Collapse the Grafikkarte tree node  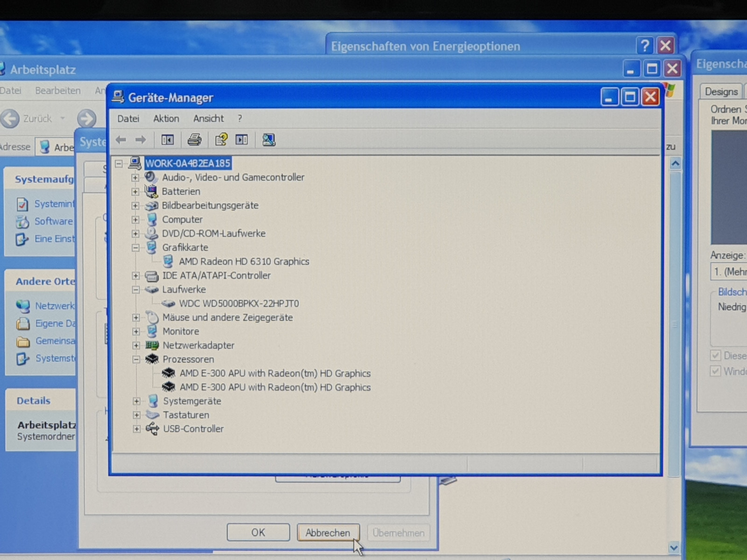[x=135, y=248]
